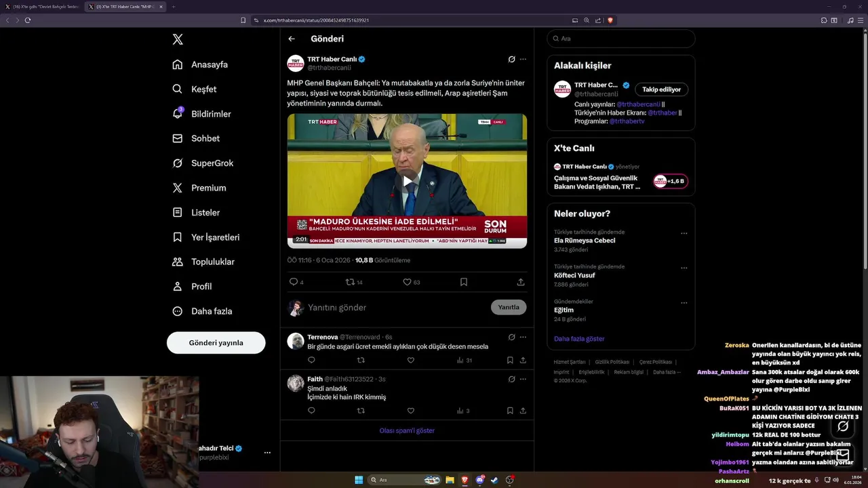
Task: Like Faith's comment
Action: 410,411
